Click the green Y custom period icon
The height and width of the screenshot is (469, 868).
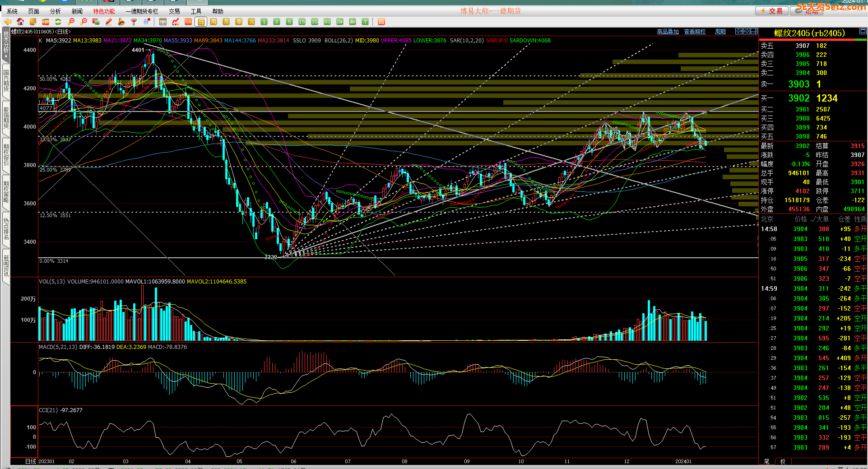[365, 22]
